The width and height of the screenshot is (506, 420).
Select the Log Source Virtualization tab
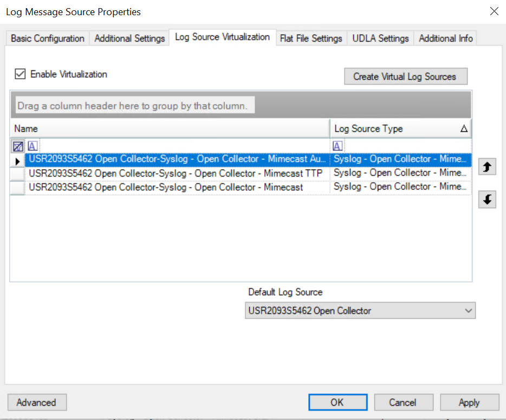222,37
